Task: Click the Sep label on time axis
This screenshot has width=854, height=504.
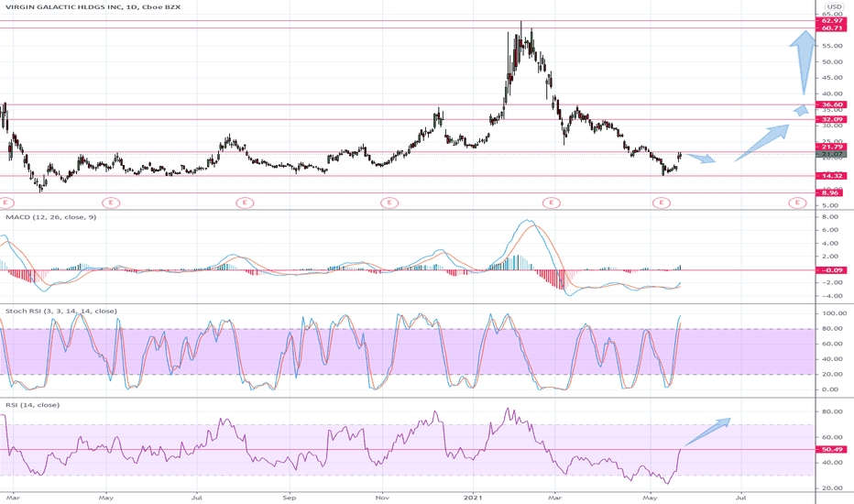Action: point(290,498)
